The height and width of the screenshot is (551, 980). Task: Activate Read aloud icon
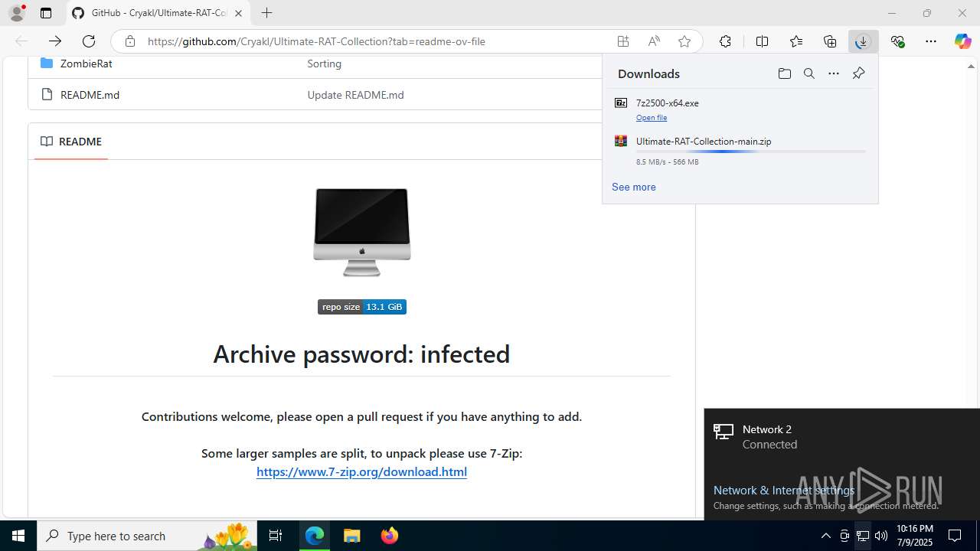654,41
